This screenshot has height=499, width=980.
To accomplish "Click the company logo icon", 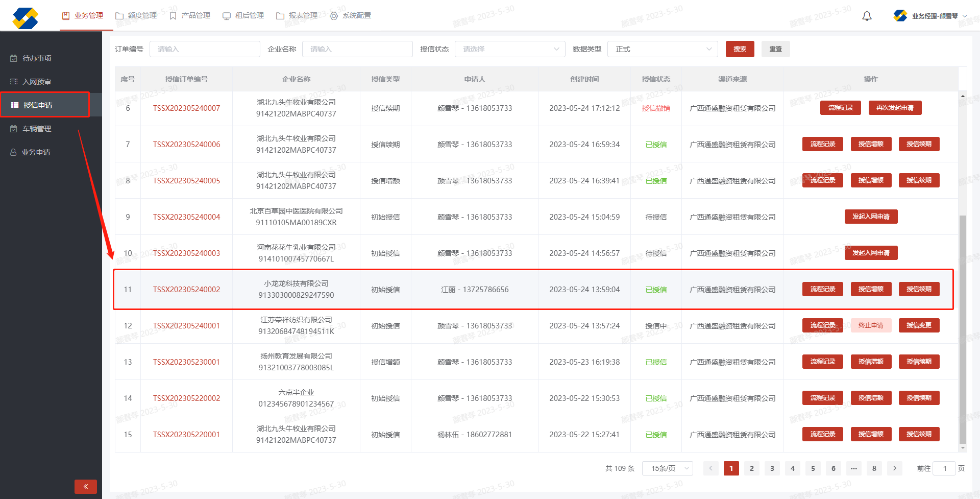I will [26, 18].
